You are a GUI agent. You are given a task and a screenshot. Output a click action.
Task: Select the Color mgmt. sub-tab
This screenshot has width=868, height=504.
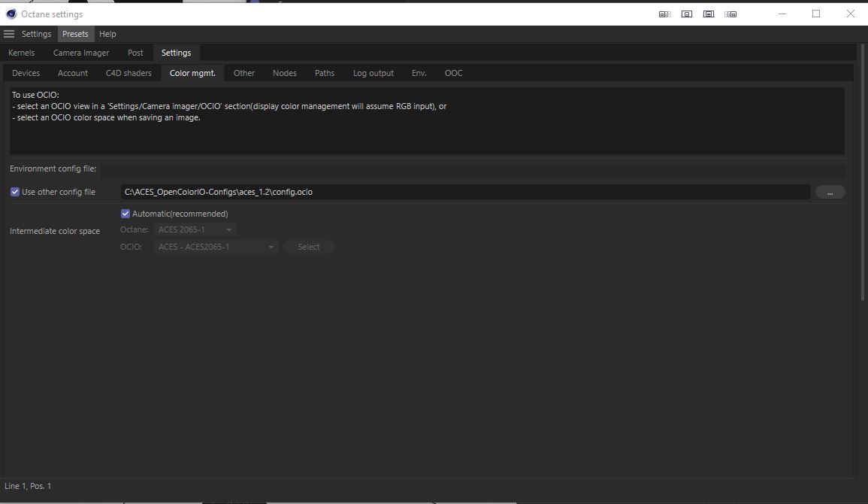(192, 72)
